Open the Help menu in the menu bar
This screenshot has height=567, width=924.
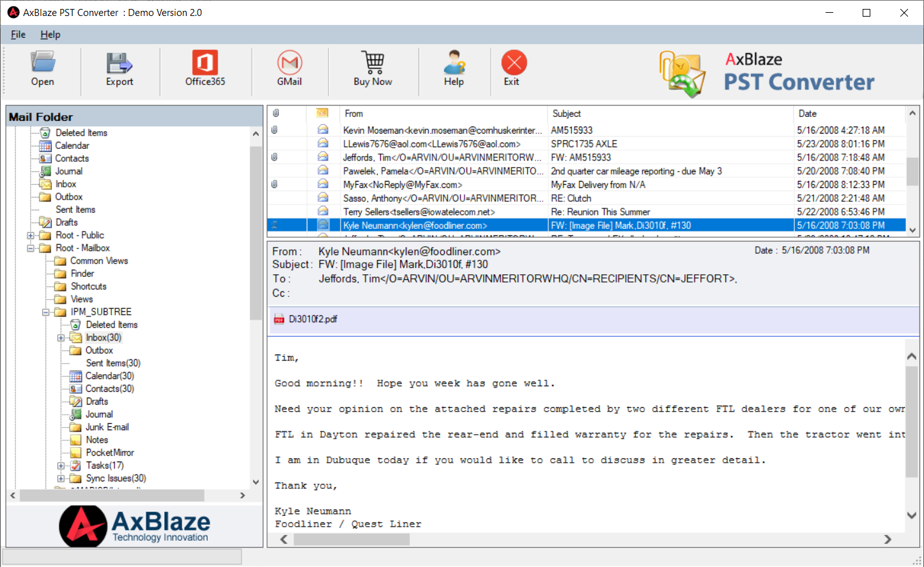point(50,35)
